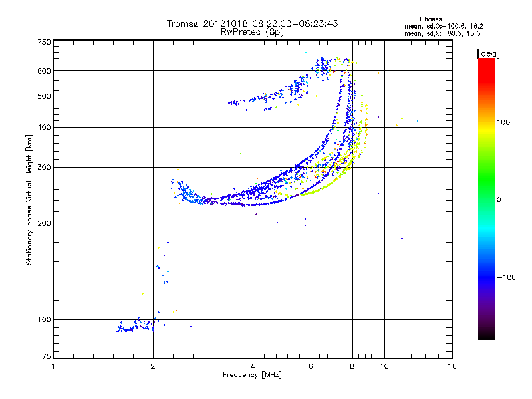Click the 'RwPretec (8p)' subtitle

252,32
